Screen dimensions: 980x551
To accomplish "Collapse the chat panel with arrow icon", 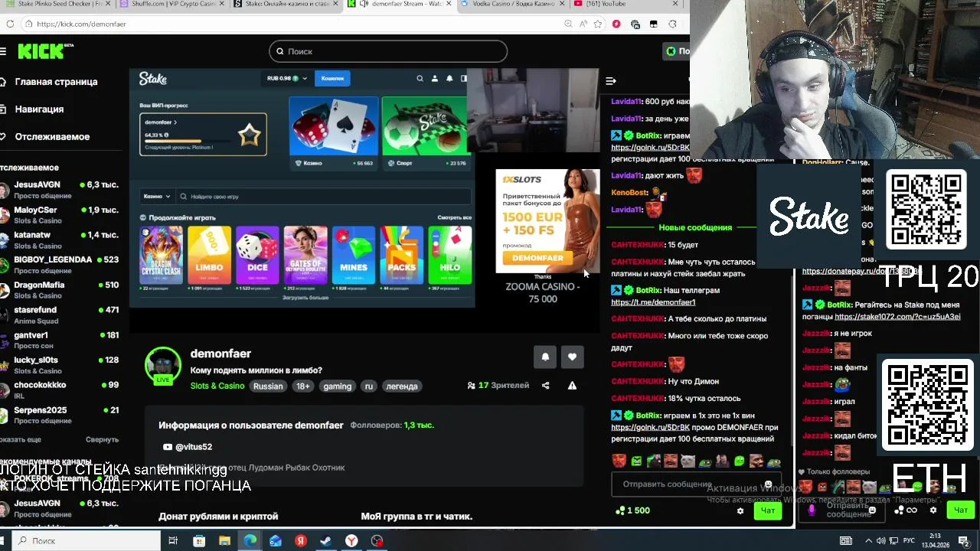I will [611, 80].
